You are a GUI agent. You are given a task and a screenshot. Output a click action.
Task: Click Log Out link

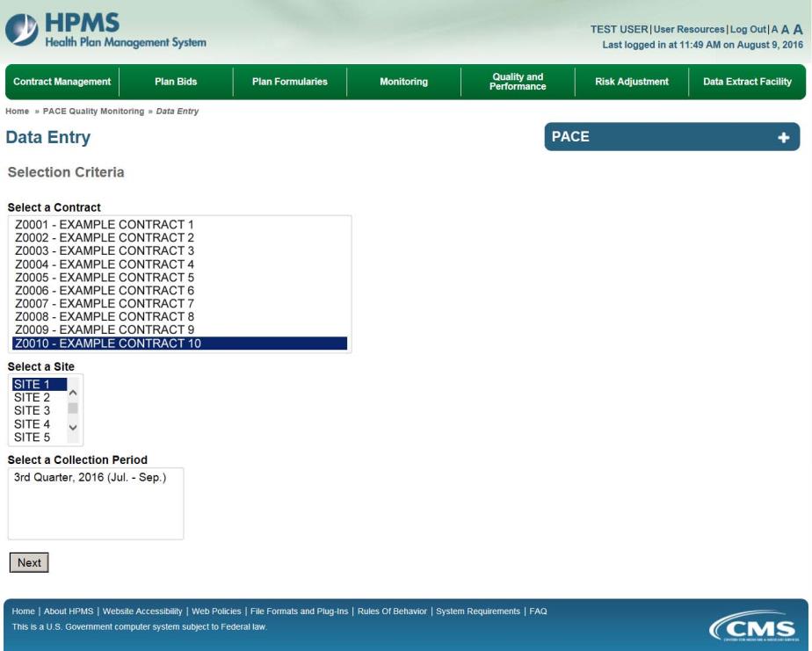[748, 30]
